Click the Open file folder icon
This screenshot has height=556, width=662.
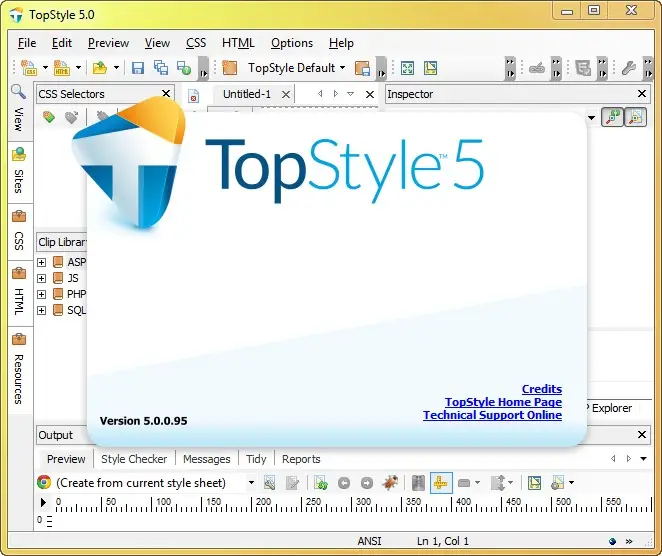100,68
